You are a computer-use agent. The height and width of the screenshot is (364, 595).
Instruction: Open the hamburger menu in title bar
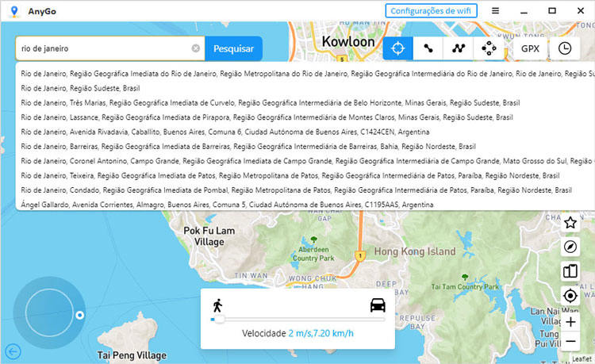pyautogui.click(x=496, y=10)
